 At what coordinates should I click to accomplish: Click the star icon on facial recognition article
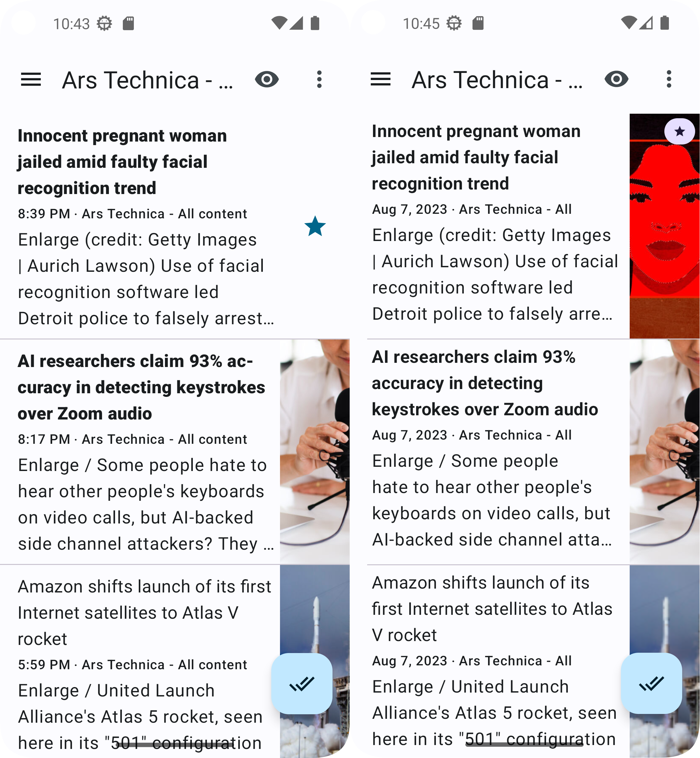pos(316,227)
